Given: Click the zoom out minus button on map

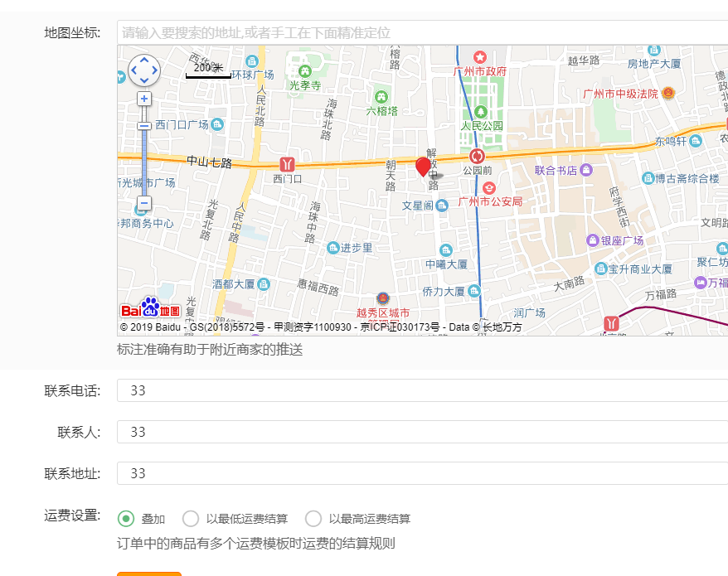Looking at the screenshot, I should (144, 203).
